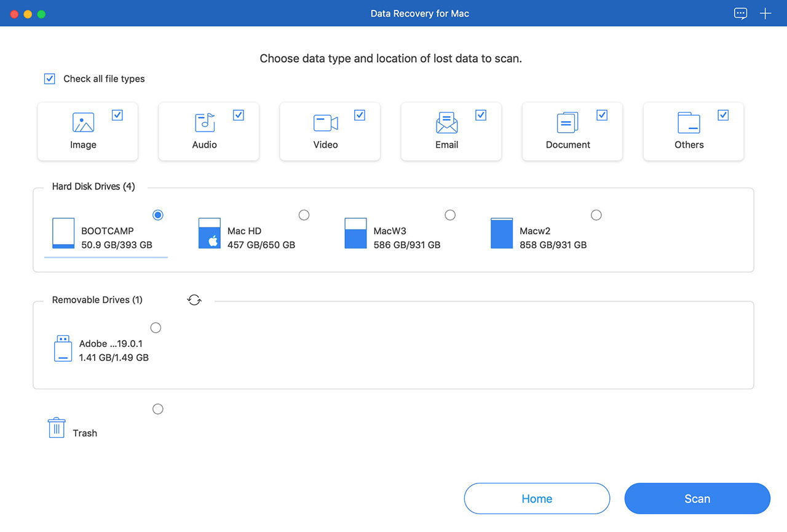Click the Data Recovery for Mac window title

pos(420,14)
